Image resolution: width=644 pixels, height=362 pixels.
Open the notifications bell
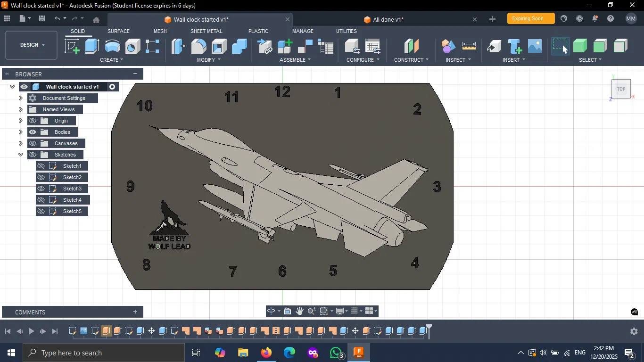click(x=595, y=19)
